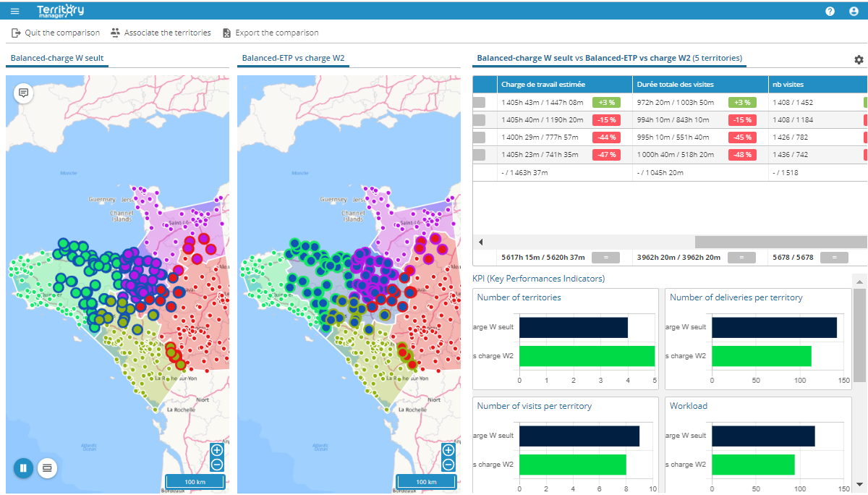Click Quit the comparison
This screenshot has width=868, height=495.
56,33
